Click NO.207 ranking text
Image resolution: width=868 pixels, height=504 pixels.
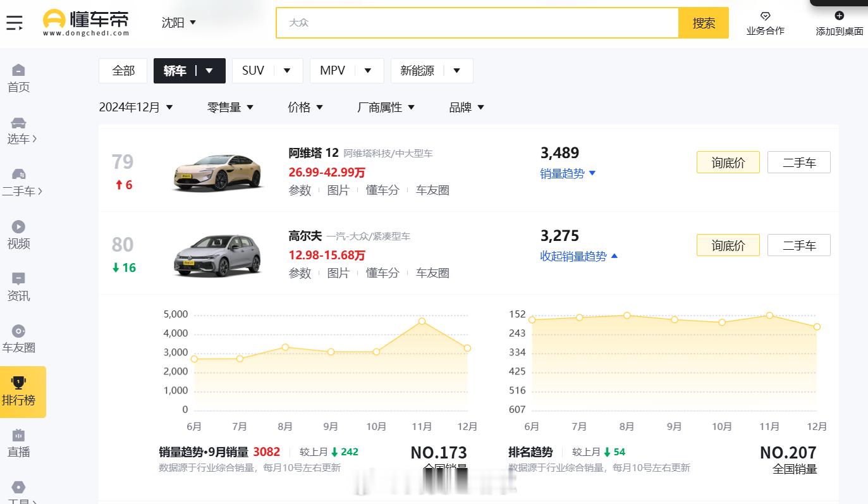788,453
